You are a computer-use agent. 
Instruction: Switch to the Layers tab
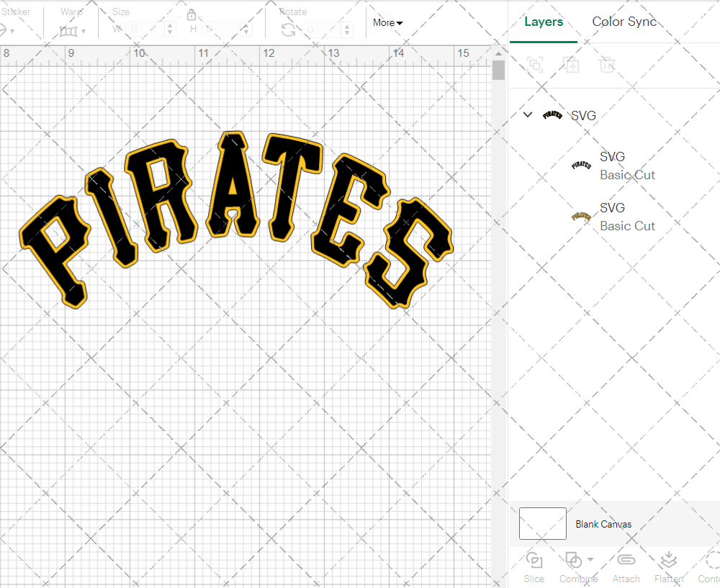[544, 22]
